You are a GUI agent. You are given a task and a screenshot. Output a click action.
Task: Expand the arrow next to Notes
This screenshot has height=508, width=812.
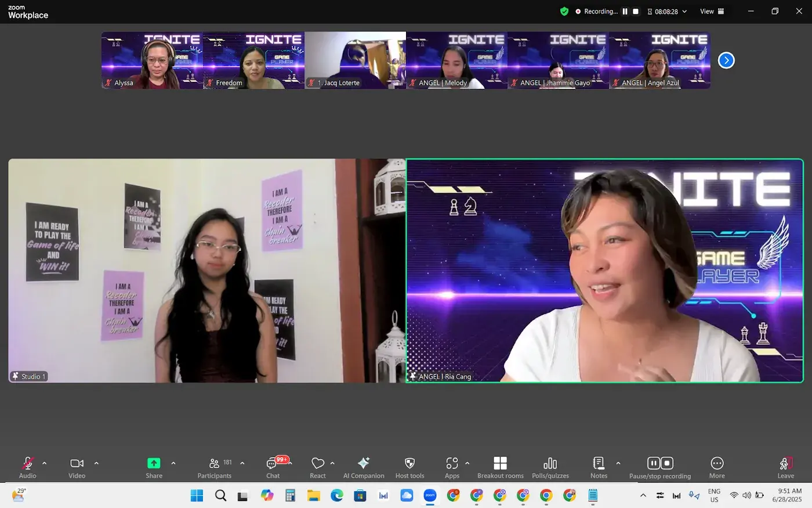pyautogui.click(x=618, y=463)
